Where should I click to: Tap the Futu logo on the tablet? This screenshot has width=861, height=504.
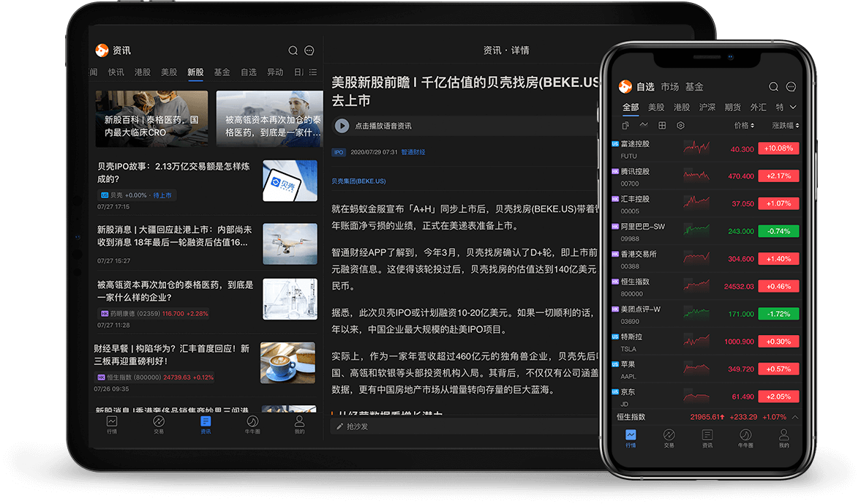(x=102, y=50)
